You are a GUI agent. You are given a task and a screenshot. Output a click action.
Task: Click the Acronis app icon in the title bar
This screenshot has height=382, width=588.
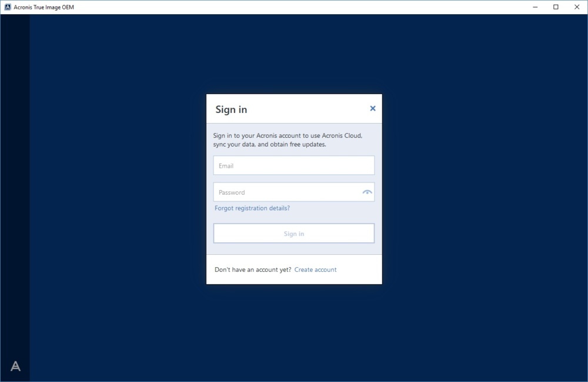point(8,7)
